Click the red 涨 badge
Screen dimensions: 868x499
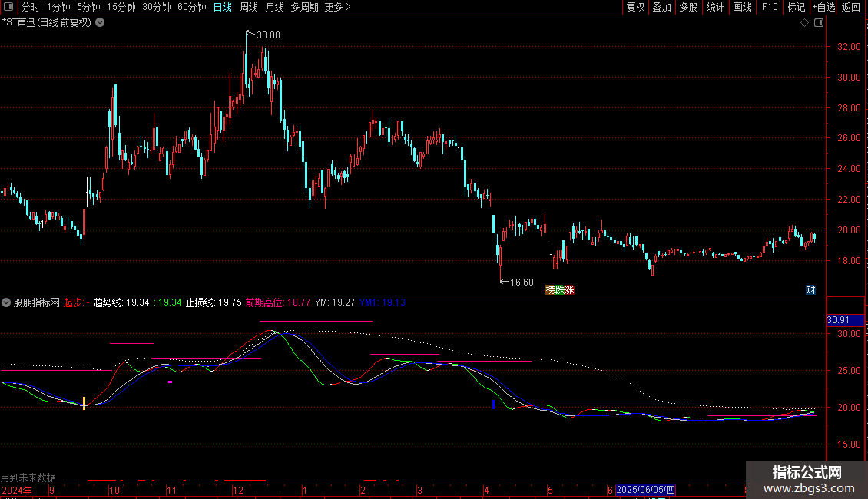(x=570, y=290)
